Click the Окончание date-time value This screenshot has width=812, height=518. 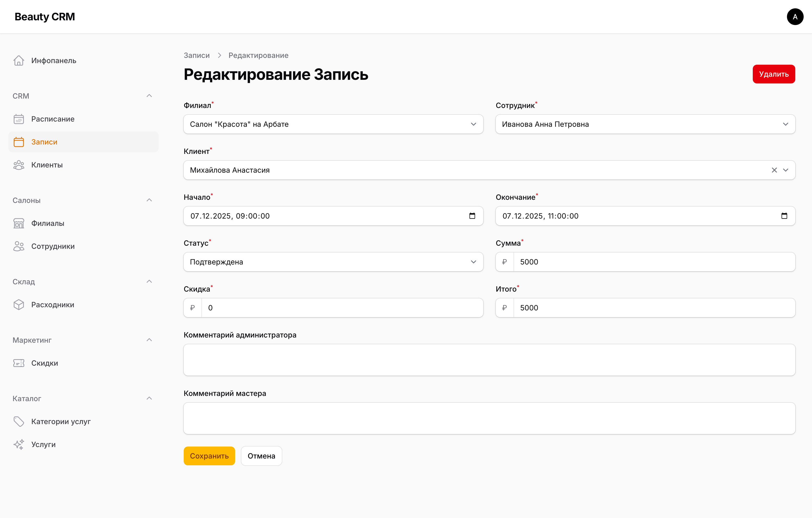[540, 216]
